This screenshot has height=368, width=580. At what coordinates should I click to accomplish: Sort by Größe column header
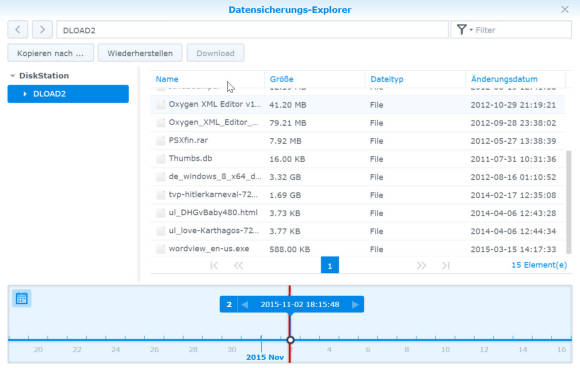(x=281, y=79)
